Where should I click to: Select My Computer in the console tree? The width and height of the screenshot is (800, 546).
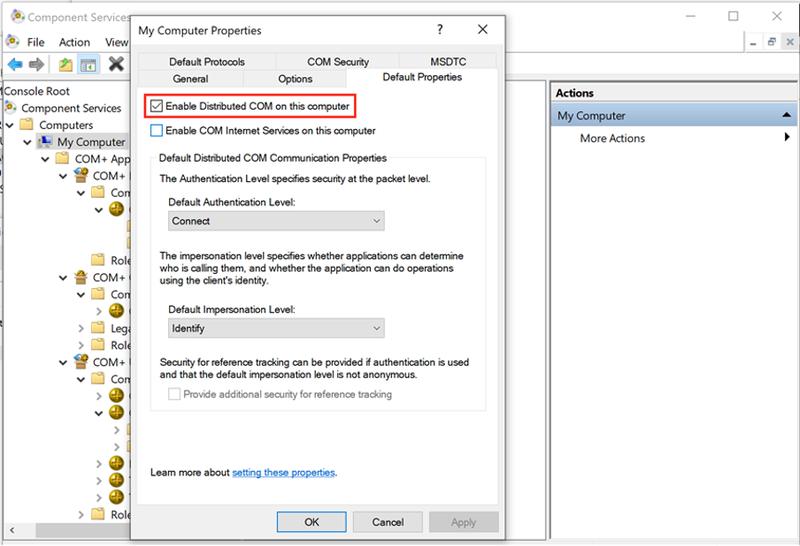tap(91, 142)
